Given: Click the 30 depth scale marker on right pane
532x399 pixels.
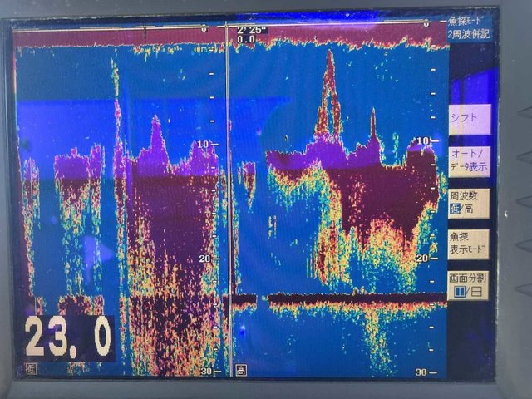Looking at the screenshot, I should [421, 372].
